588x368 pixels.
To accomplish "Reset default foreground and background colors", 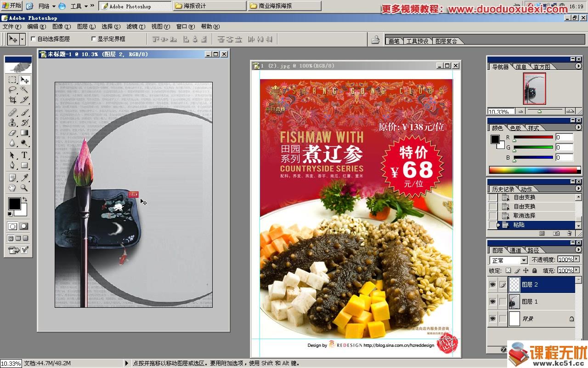I will click(x=10, y=214).
